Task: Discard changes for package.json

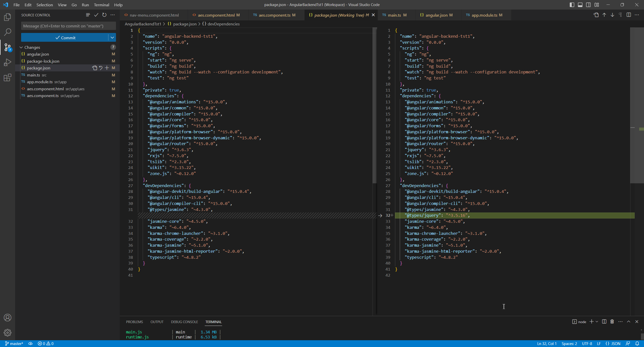Action: 101,68
